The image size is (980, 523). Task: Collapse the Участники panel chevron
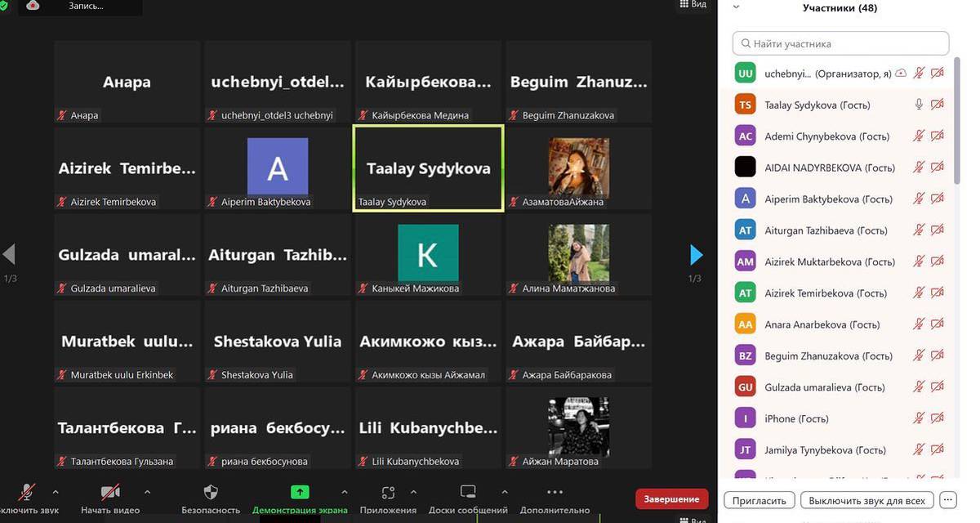pyautogui.click(x=736, y=7)
